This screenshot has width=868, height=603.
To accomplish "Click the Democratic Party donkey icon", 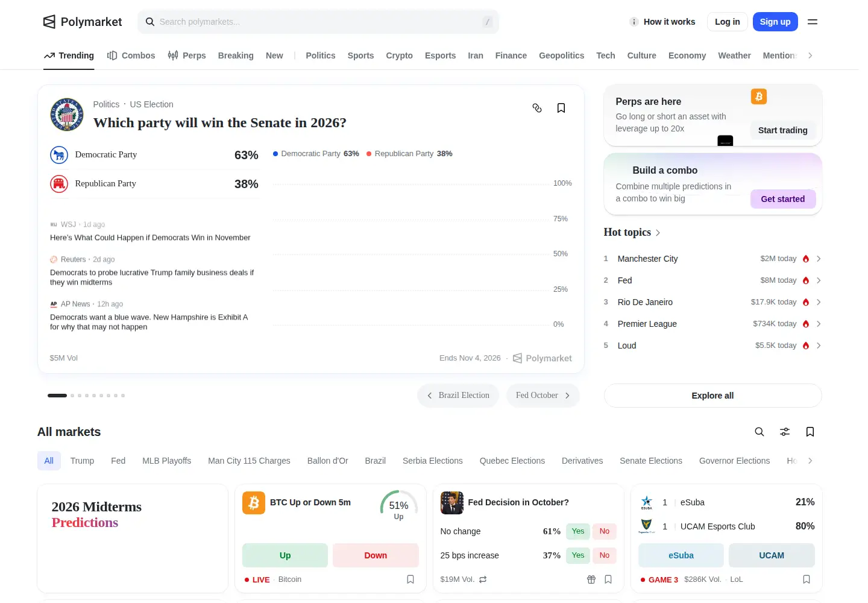I will pos(59,155).
